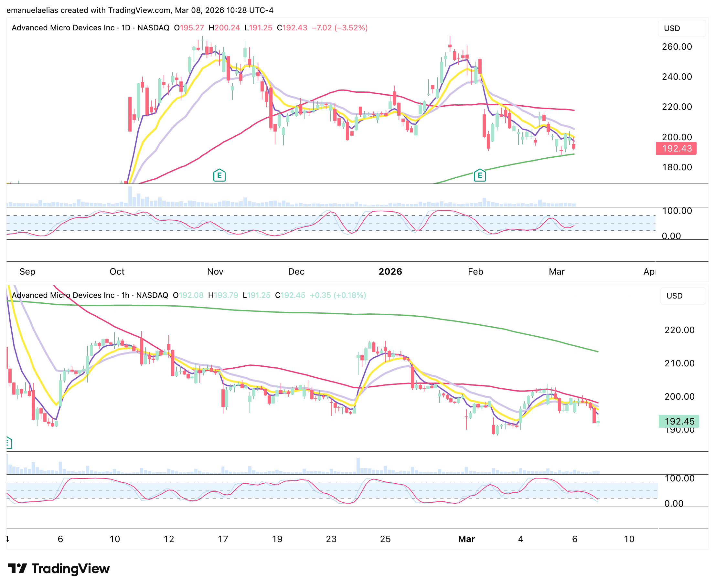The image size is (715, 588).
Task: Click the TradingView logo at bottom
Action: [x=59, y=568]
